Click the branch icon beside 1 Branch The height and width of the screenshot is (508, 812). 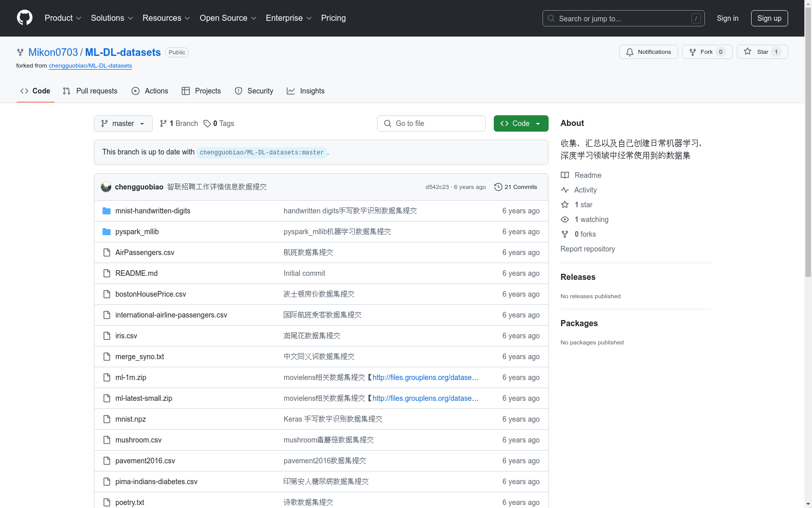click(163, 123)
